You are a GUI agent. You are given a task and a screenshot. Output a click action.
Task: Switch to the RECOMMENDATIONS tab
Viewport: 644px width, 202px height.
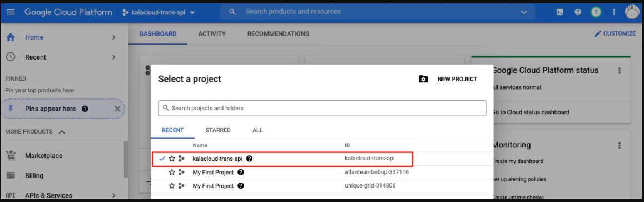tap(278, 33)
